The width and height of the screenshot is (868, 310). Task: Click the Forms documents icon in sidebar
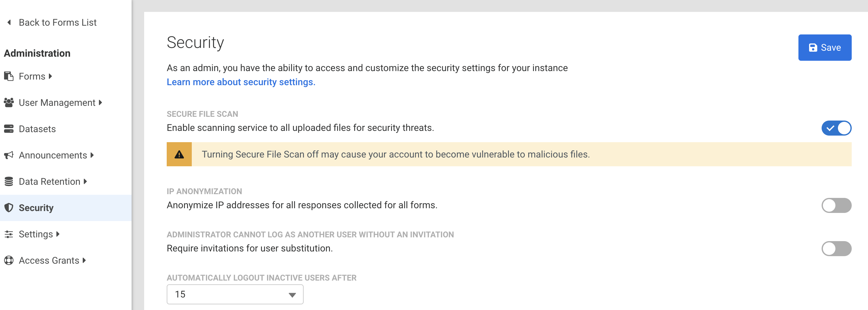point(9,76)
